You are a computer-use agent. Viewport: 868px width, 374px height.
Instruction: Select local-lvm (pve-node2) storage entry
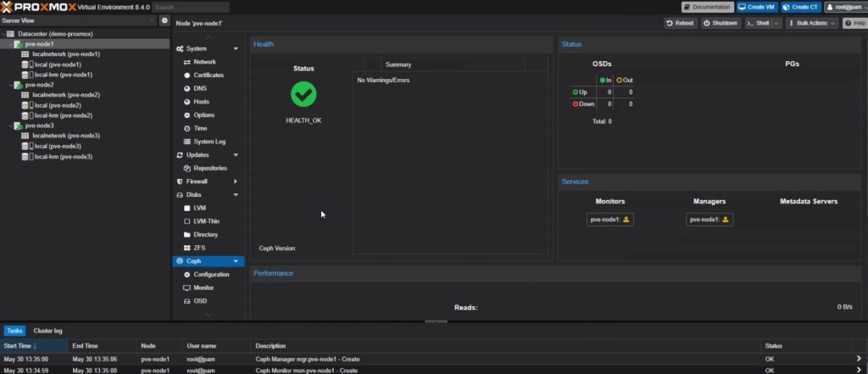[63, 115]
